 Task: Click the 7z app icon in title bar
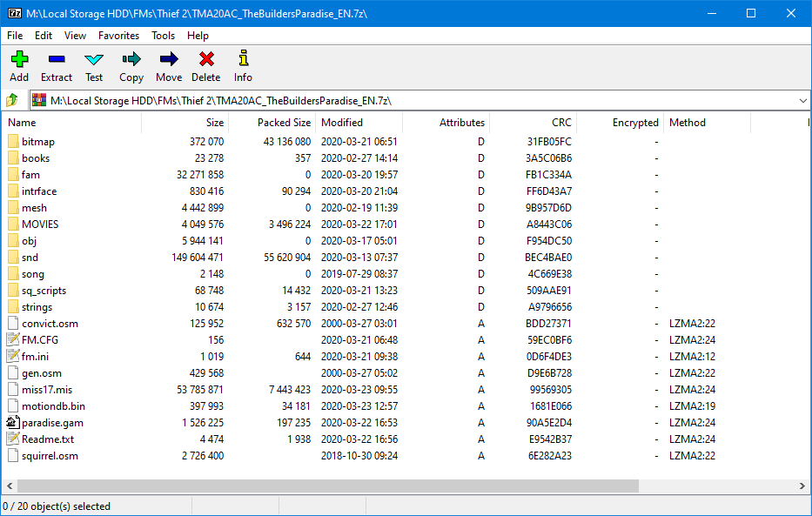tap(14, 13)
